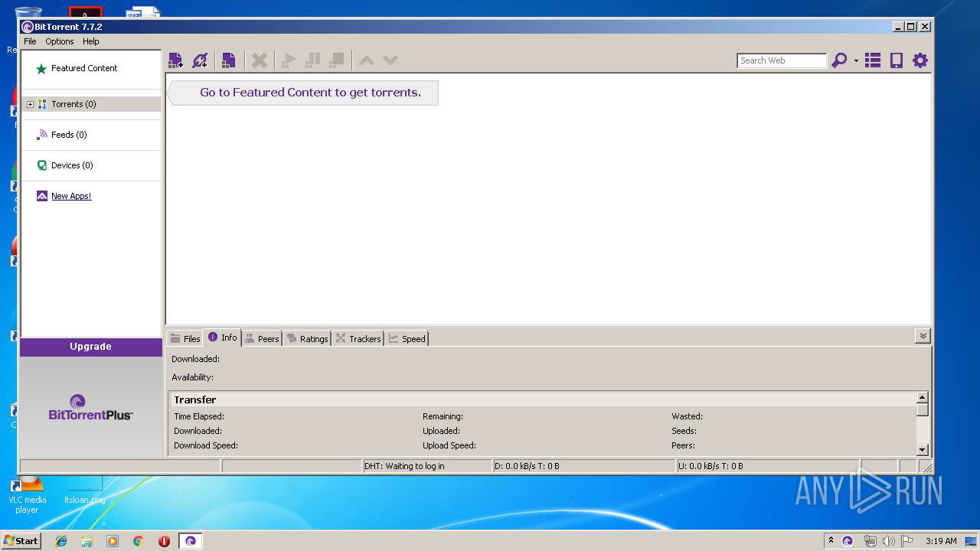980x551 pixels.
Task: Switch to the Info tab
Action: click(x=222, y=337)
